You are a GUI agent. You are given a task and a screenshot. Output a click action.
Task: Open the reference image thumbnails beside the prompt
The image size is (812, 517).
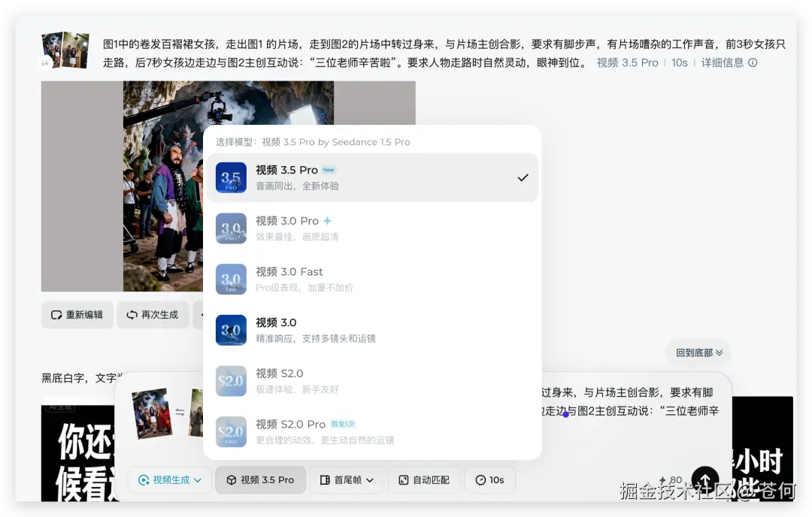coord(65,50)
